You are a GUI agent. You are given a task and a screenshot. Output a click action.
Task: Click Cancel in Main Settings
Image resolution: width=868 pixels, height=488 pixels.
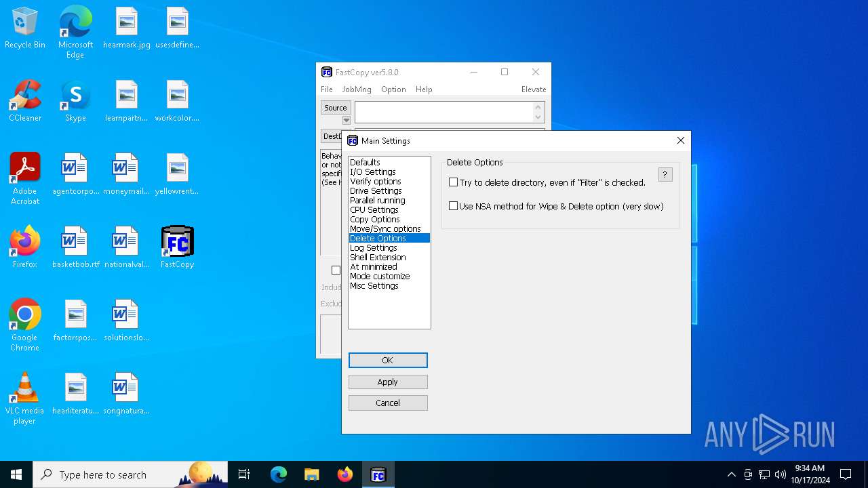[x=388, y=403]
